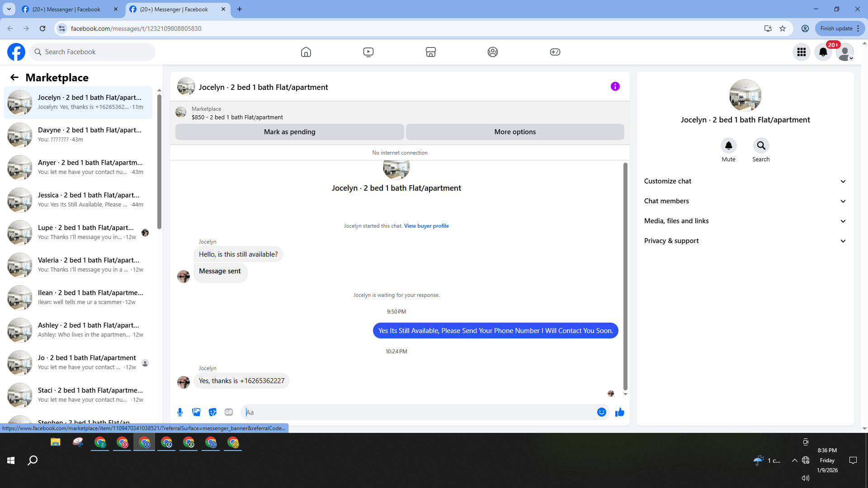Open the GIF picker
The image size is (868, 488).
pyautogui.click(x=229, y=412)
